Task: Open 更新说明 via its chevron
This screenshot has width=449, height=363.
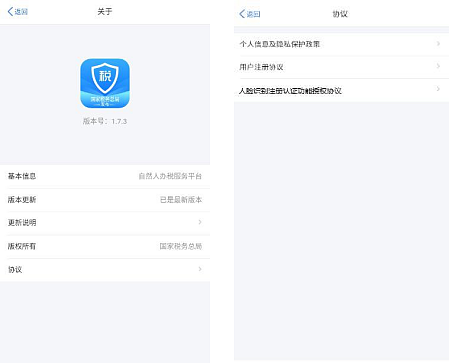Action: [x=200, y=222]
